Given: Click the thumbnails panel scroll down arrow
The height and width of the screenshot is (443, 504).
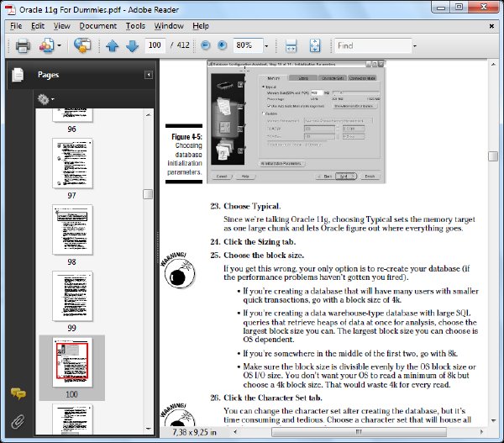Looking at the screenshot, I should (148, 429).
